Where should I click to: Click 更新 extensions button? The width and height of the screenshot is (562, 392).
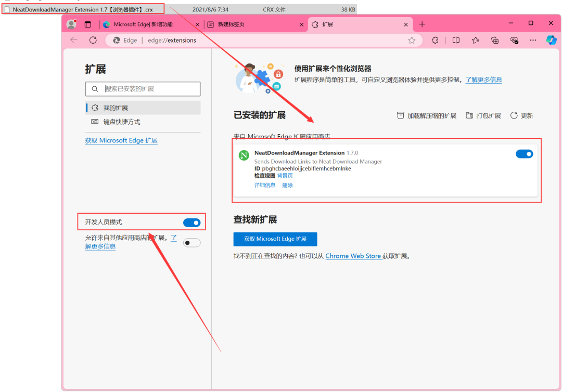coord(521,115)
